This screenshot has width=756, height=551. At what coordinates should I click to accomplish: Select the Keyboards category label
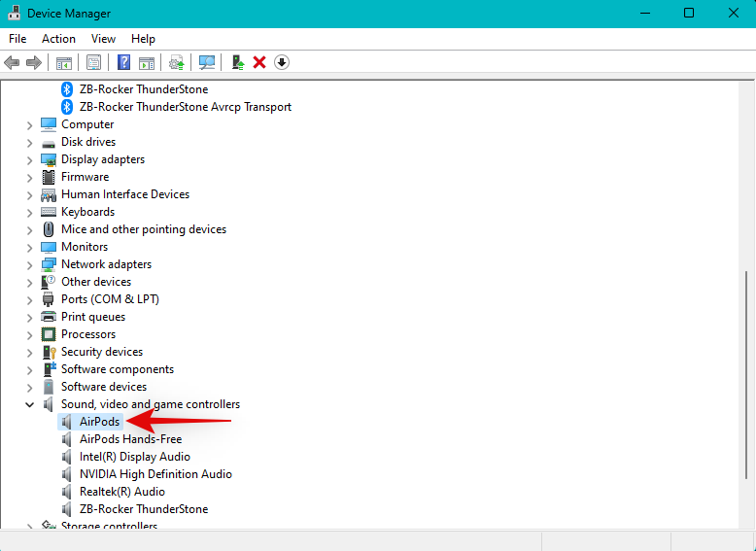(87, 212)
